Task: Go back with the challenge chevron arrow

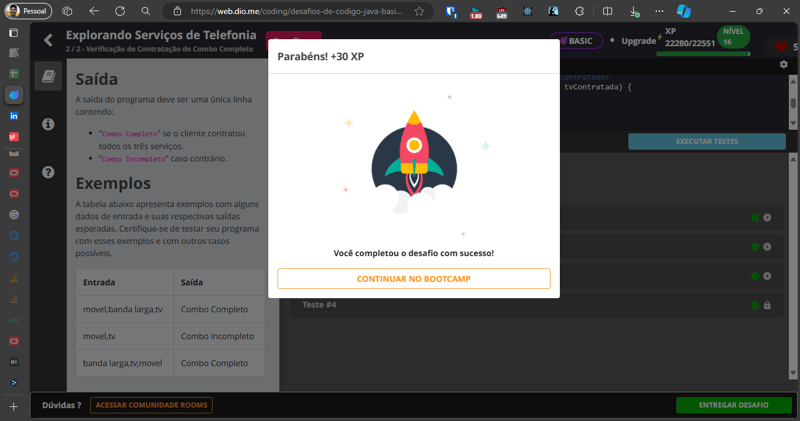Action: click(48, 40)
